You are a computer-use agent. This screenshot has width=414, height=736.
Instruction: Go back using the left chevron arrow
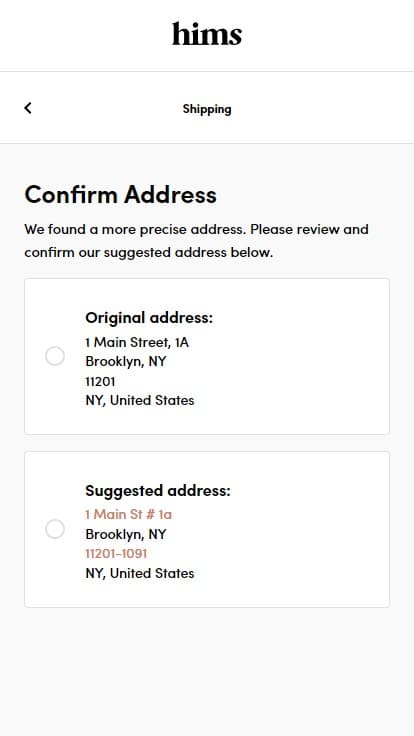pyautogui.click(x=28, y=108)
